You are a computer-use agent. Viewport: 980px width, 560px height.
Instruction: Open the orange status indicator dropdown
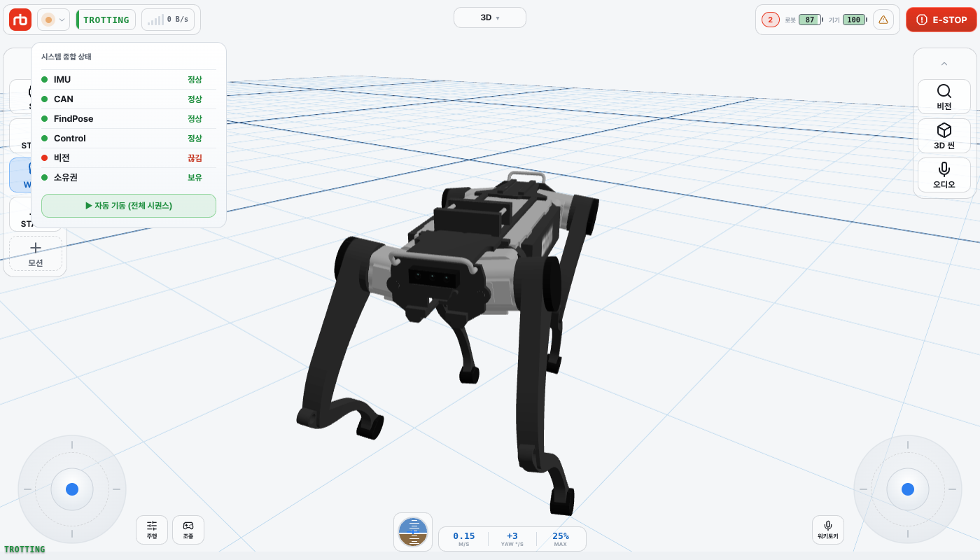(x=53, y=20)
